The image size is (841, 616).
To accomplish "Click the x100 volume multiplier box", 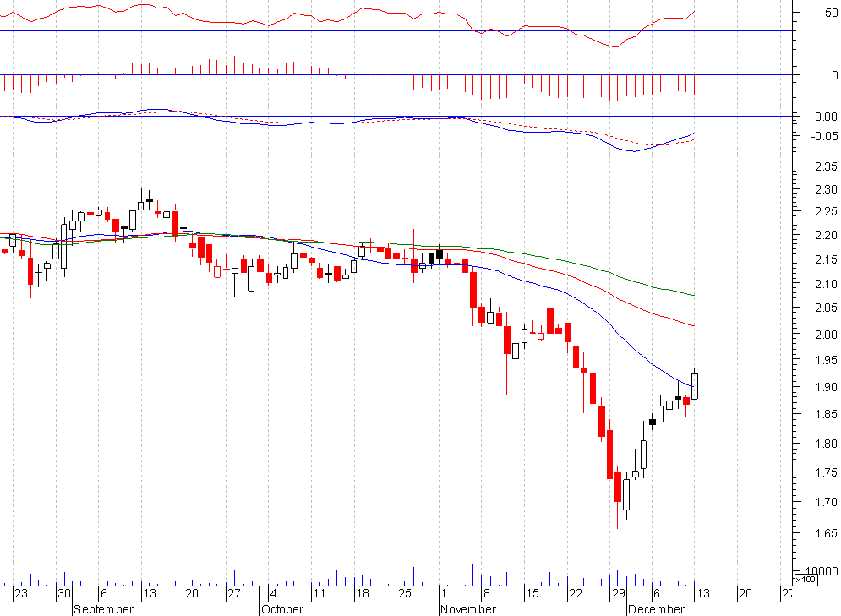I will [805, 580].
